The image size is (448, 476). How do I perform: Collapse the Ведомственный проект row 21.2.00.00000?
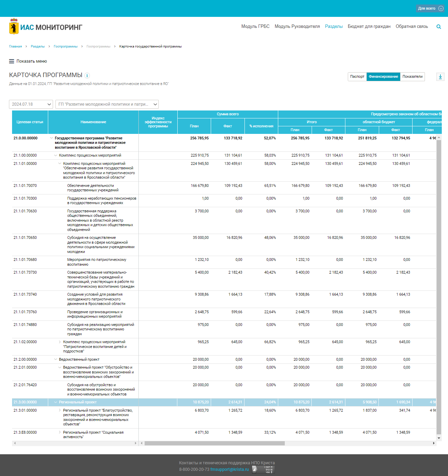tap(55, 359)
